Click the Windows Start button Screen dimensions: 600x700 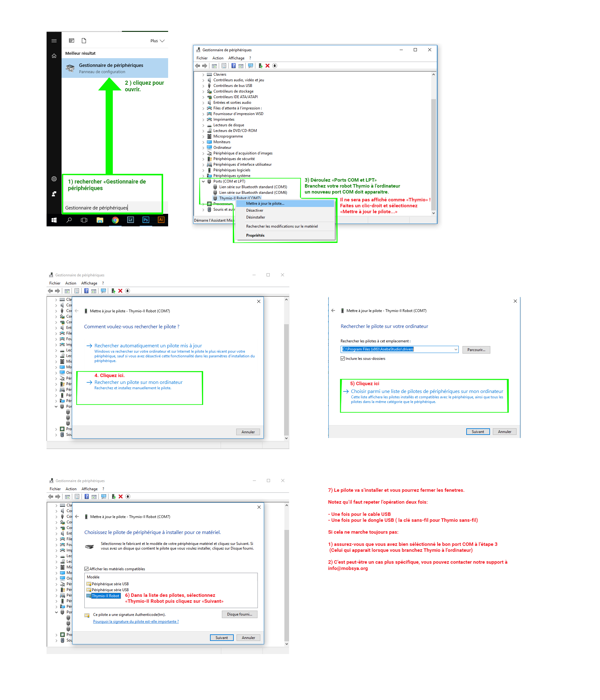click(x=54, y=220)
